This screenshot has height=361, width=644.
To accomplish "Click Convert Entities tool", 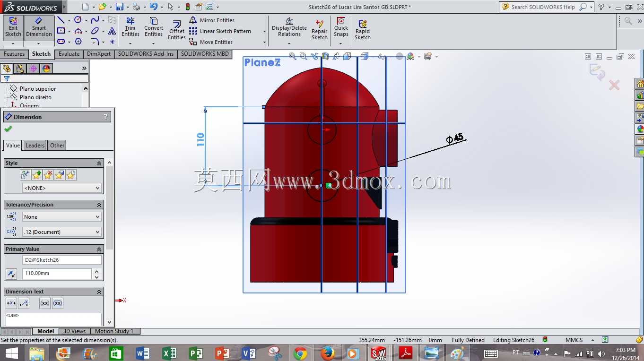I will point(154,27).
